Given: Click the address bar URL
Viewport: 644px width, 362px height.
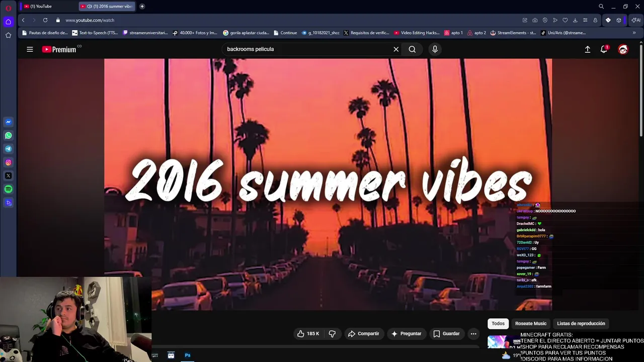Looking at the screenshot, I should pyautogui.click(x=90, y=20).
